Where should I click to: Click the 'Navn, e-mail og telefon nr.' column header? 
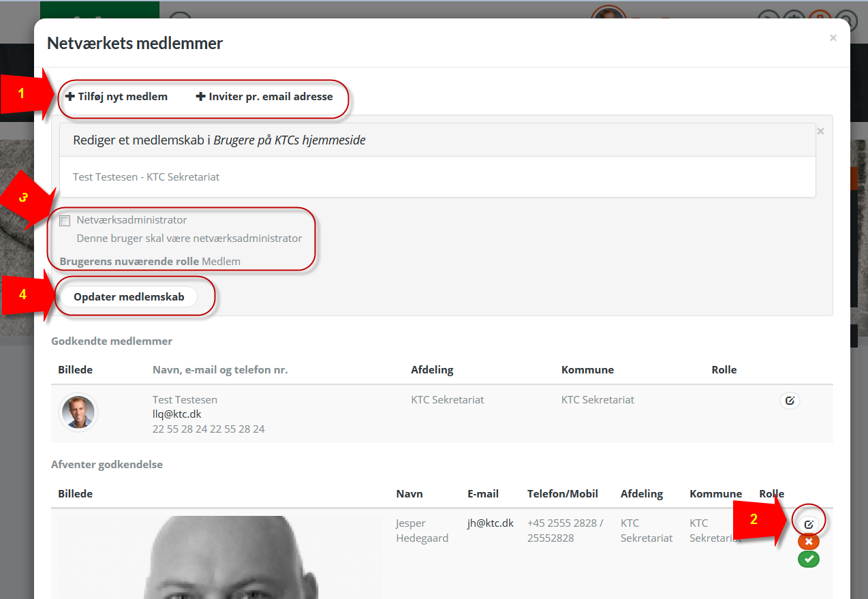point(220,370)
